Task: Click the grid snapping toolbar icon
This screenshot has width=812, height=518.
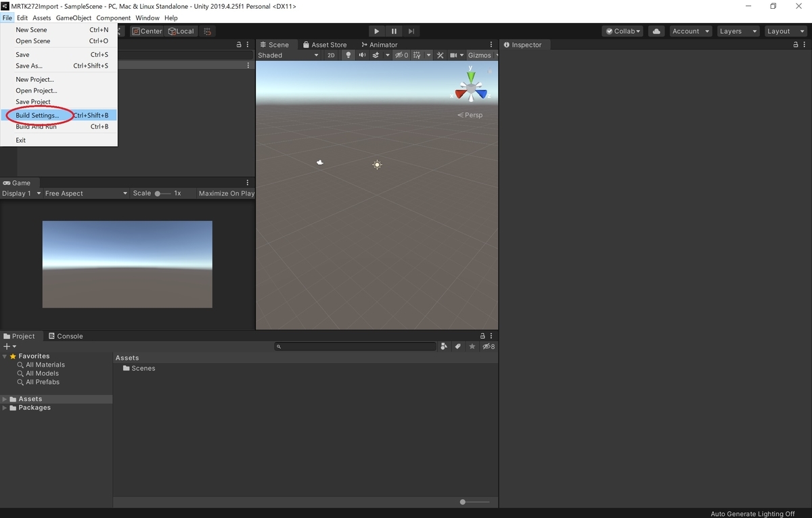Action: click(208, 31)
